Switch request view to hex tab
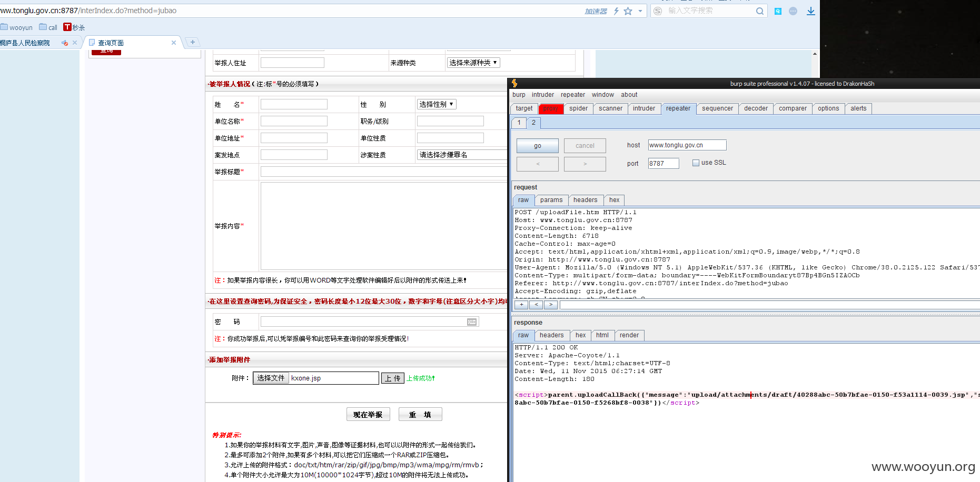Screen dimensions: 980x482 point(614,200)
